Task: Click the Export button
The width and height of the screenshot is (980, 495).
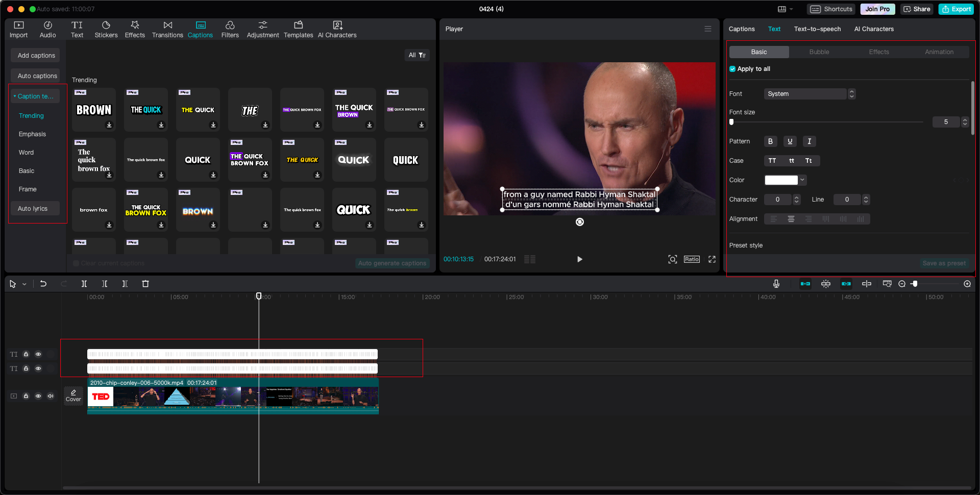Action: coord(956,9)
